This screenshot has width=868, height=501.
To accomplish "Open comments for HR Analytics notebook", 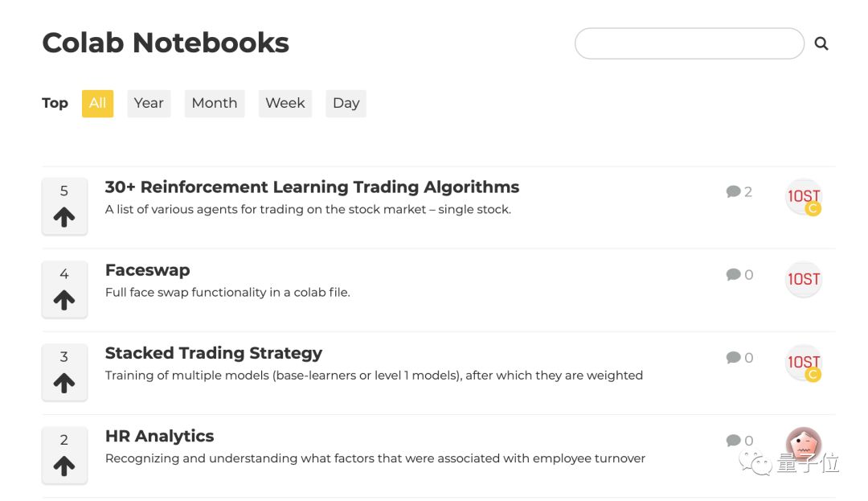I will 739,441.
